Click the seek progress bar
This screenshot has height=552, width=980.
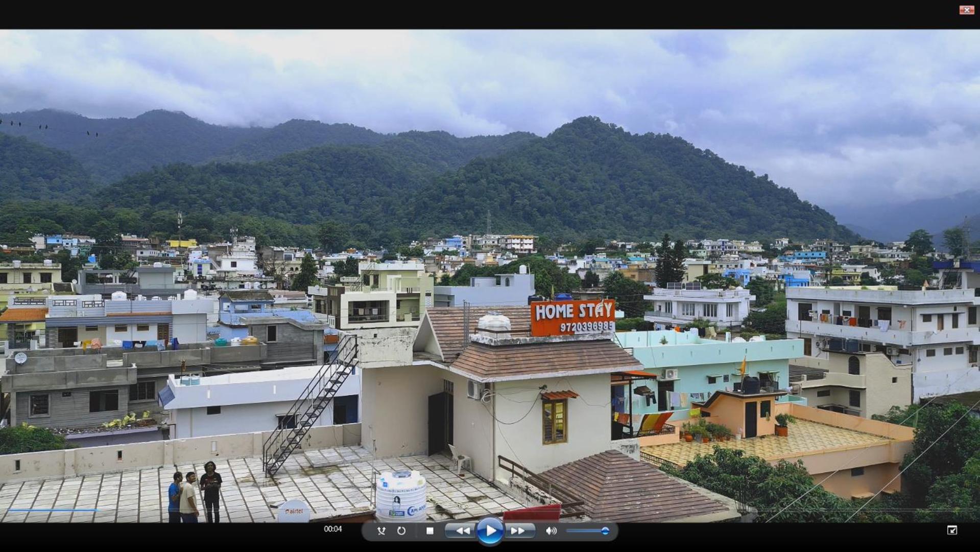click(490, 510)
